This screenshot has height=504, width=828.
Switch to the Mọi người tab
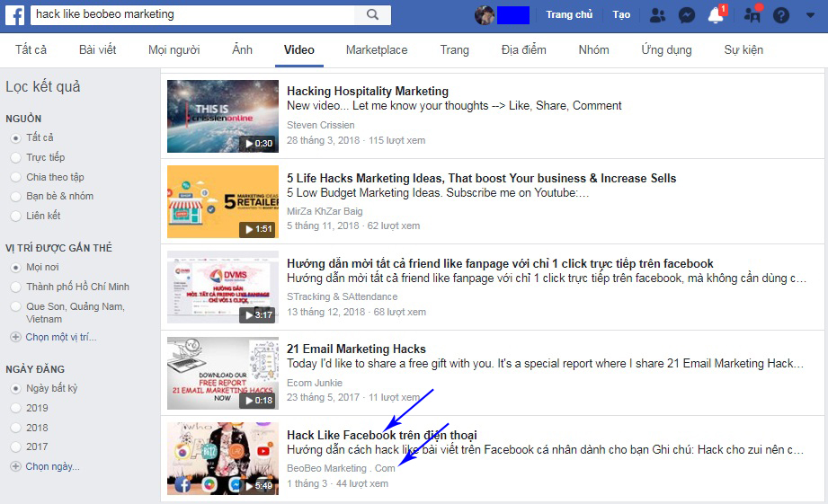[174, 49]
